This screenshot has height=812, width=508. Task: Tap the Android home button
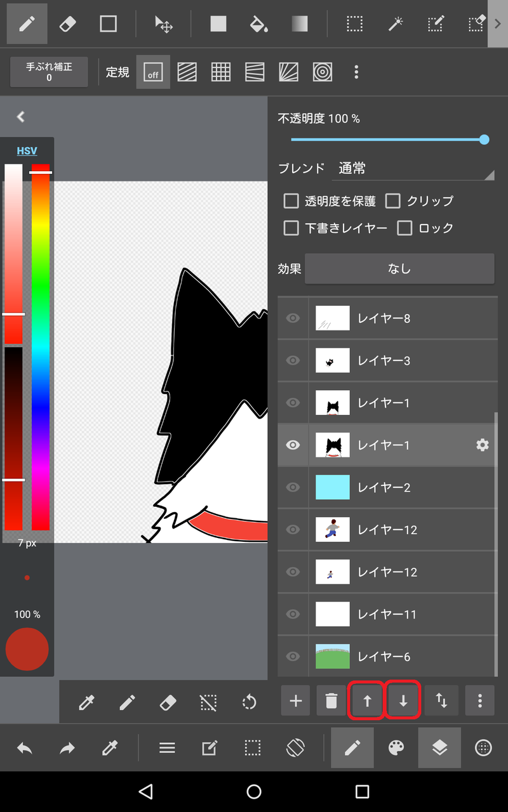coord(254,791)
